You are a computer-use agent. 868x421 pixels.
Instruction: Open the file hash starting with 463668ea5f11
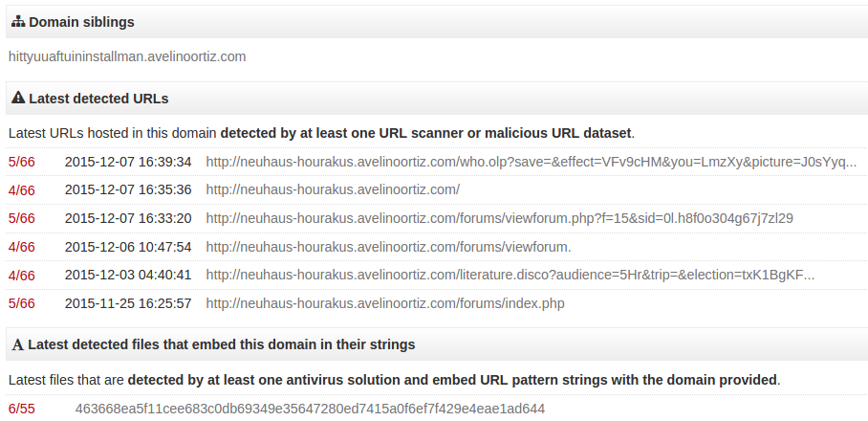click(310, 409)
